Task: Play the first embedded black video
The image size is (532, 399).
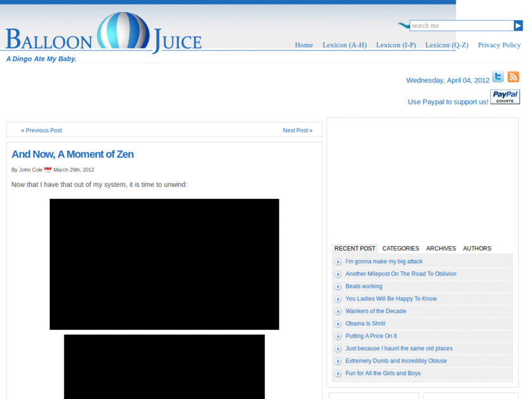Action: point(164,264)
